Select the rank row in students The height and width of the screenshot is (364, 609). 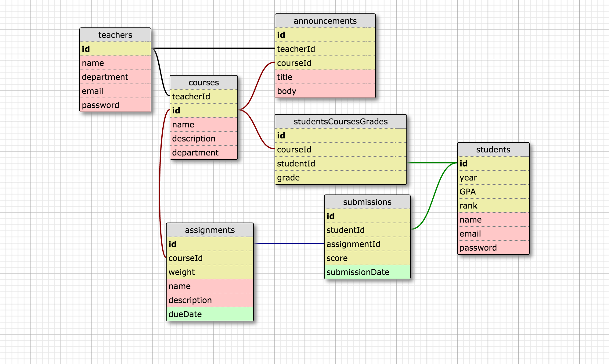[x=493, y=206]
